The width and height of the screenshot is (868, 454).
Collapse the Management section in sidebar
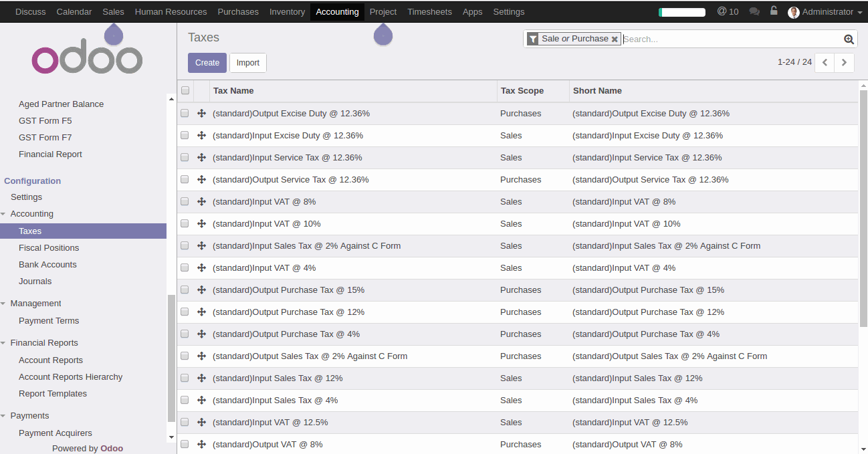(3, 304)
